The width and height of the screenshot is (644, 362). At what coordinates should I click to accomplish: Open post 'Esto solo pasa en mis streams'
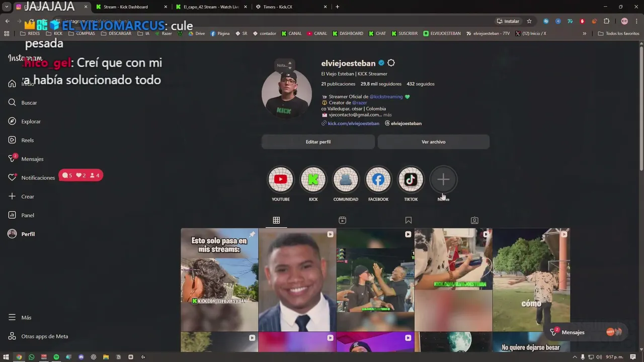coord(219,280)
